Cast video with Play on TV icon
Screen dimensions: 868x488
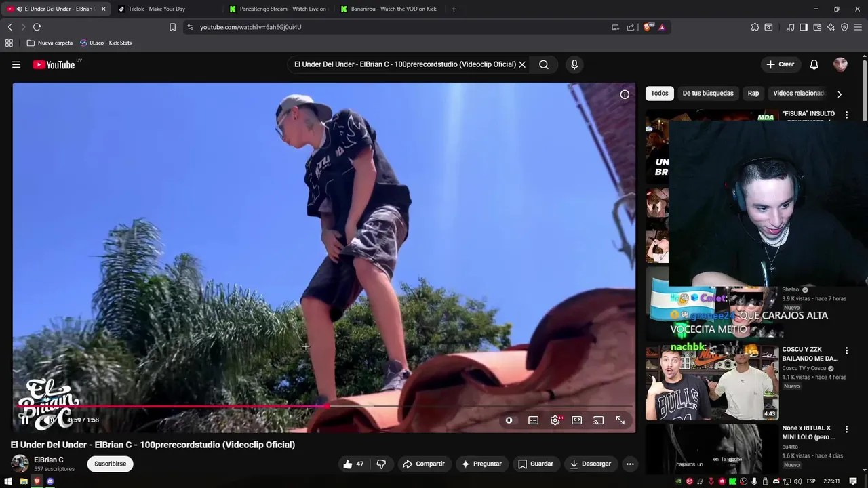point(598,420)
